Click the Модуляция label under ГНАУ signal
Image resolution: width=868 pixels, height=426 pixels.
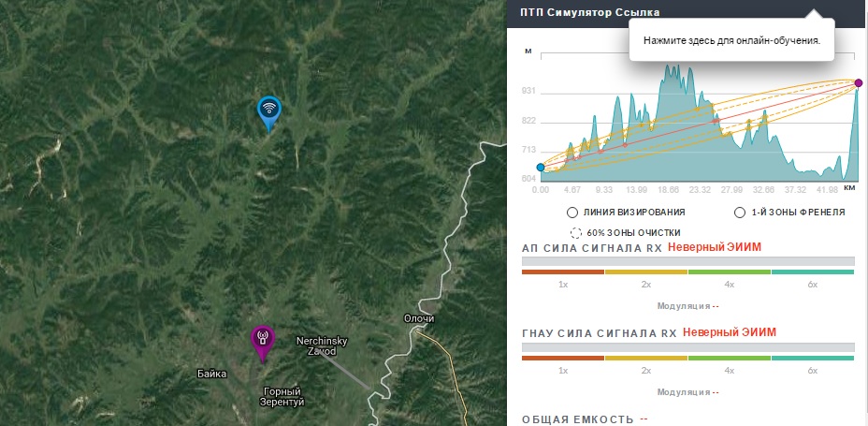[x=684, y=392]
